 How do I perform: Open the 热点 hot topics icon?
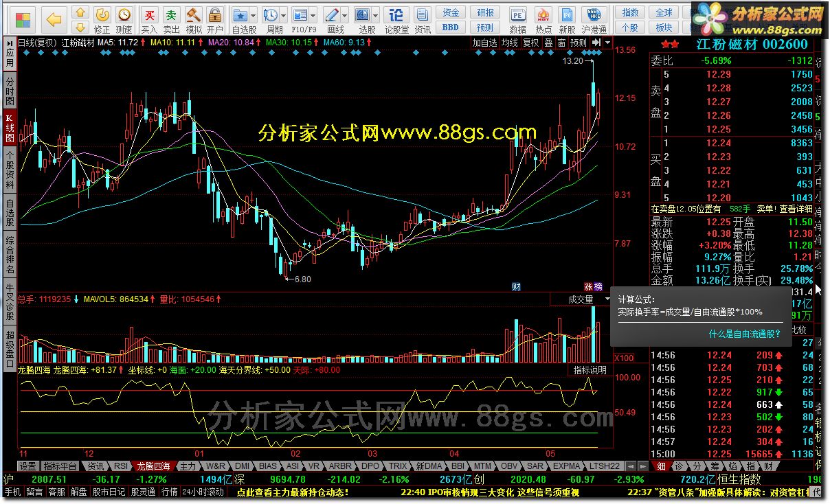(543, 19)
